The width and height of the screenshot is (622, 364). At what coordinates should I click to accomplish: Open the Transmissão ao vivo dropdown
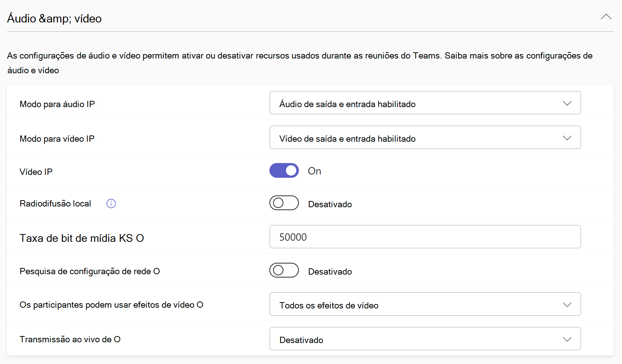coord(425,339)
